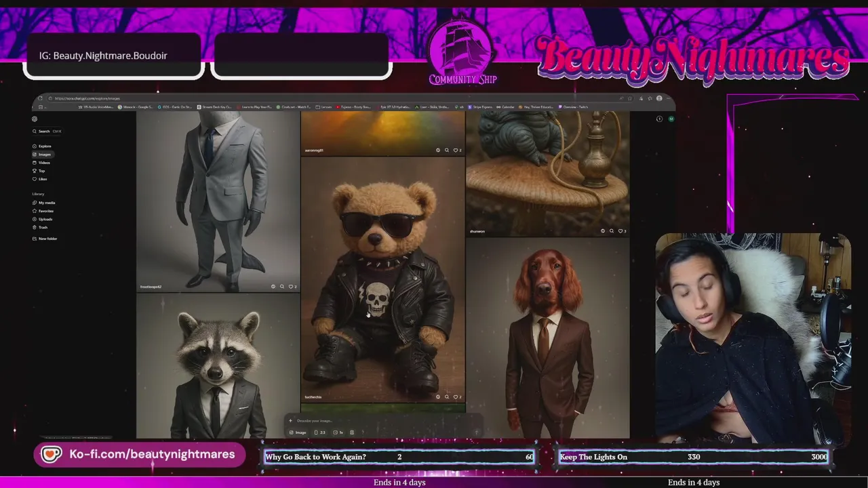Open Videos in the sidebar
This screenshot has height=488, width=868.
[x=42, y=163]
